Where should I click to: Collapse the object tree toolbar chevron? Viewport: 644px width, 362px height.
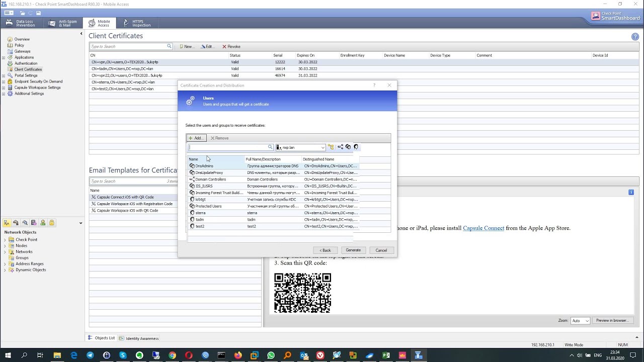(80, 223)
